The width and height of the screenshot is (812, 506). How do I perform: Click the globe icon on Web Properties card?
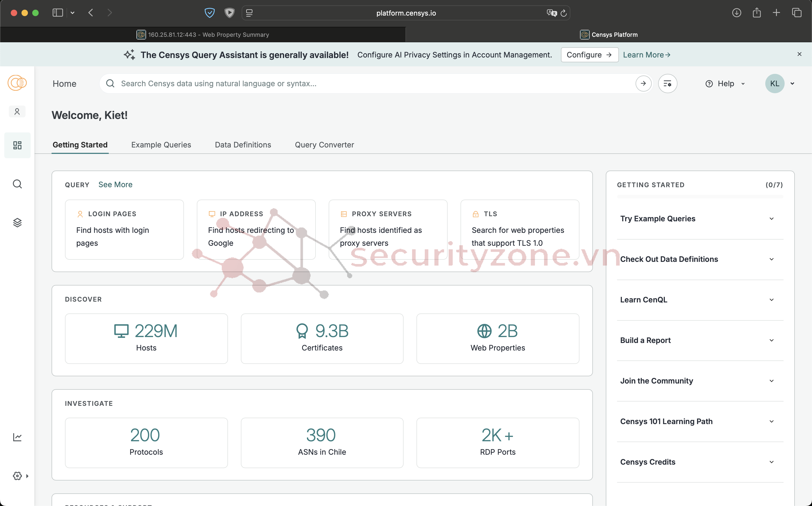[x=484, y=331]
